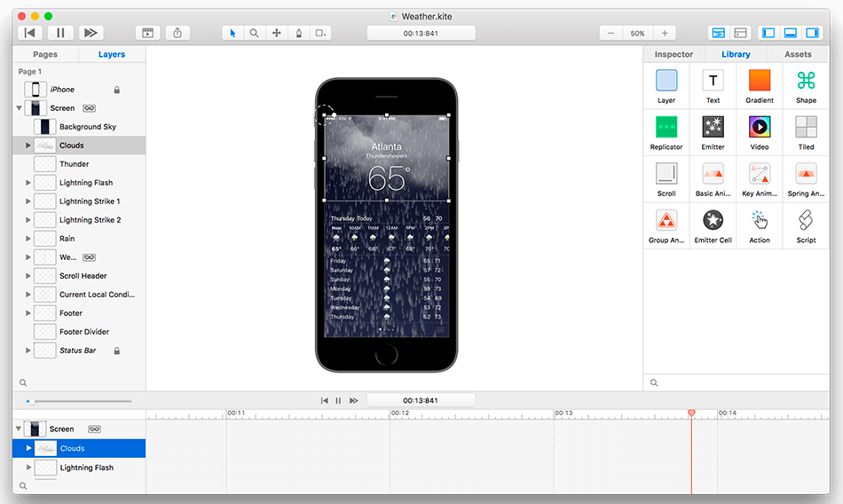Pick the Tiled layer item
The height and width of the screenshot is (504, 843).
pos(806,133)
